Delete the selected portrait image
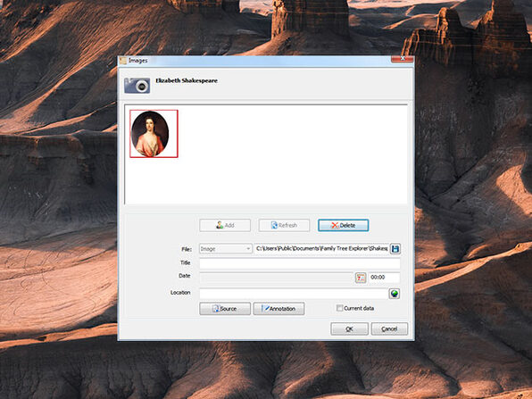Screen dimensions: 532x399 (x=343, y=225)
